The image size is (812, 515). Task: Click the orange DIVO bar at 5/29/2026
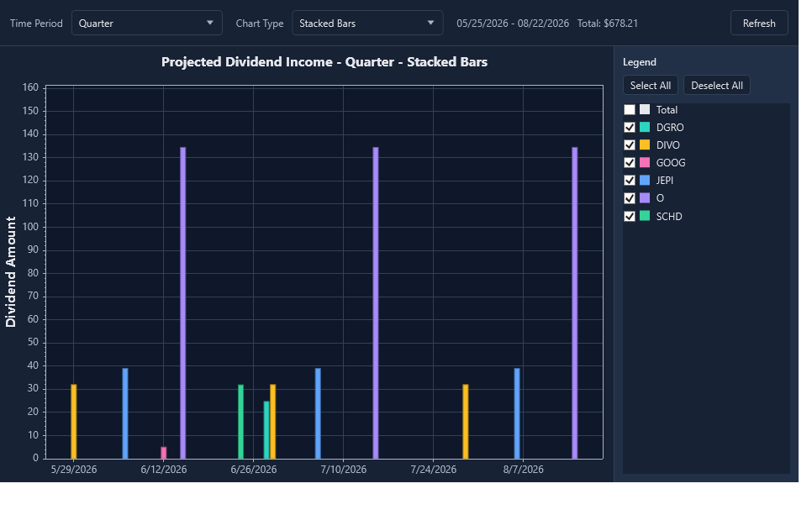pyautogui.click(x=73, y=422)
